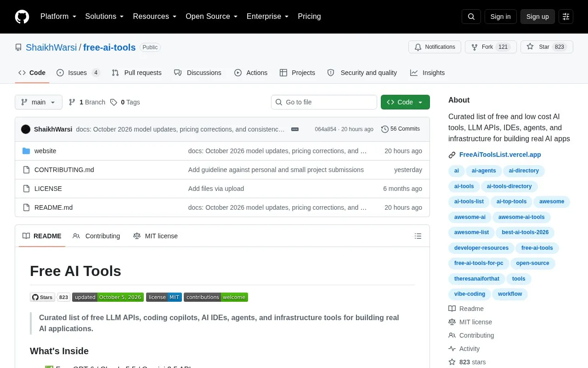This screenshot has height=368, width=588.
Task: Click the vibe-coding topic tag
Action: 469,294
